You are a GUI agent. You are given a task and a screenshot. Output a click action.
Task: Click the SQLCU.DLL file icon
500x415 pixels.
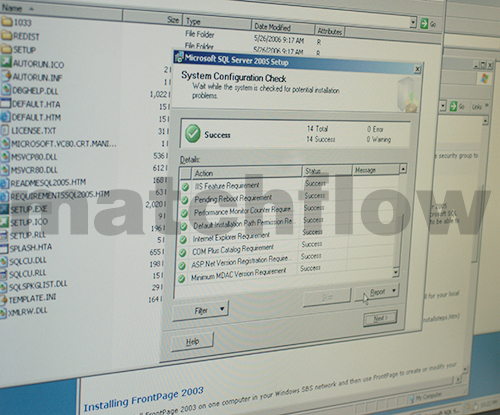click(x=4, y=261)
